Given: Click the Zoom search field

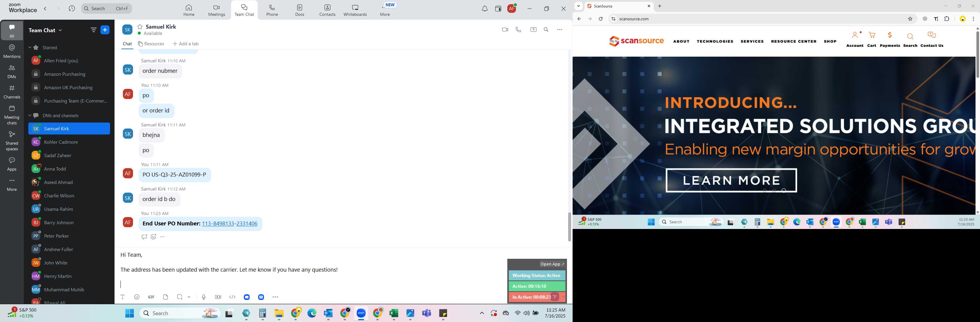Looking at the screenshot, I should pos(106,8).
